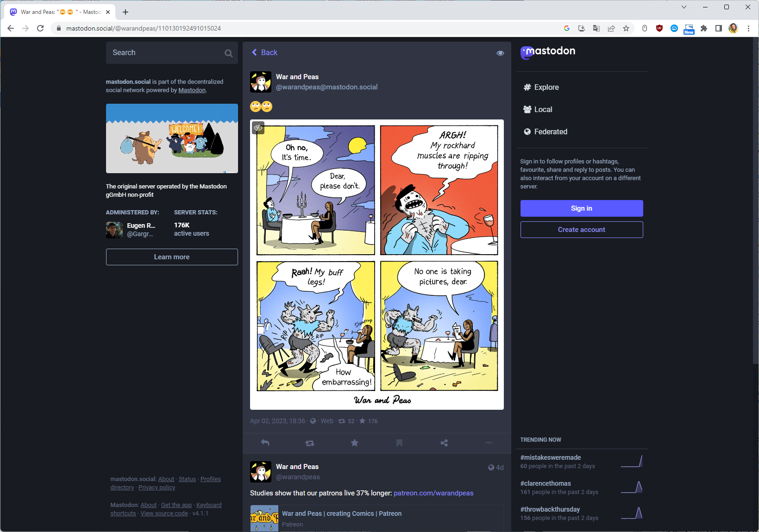This screenshot has height=532, width=759.
Task: Click Create account button
Action: 582,230
